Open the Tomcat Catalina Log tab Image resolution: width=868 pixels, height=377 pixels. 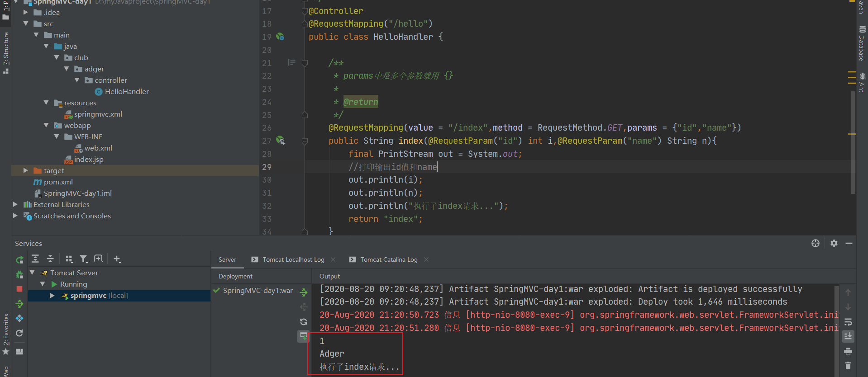click(x=389, y=259)
